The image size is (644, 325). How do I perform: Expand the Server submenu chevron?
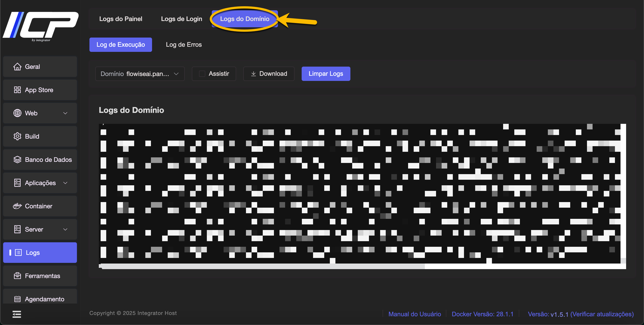pyautogui.click(x=65, y=229)
